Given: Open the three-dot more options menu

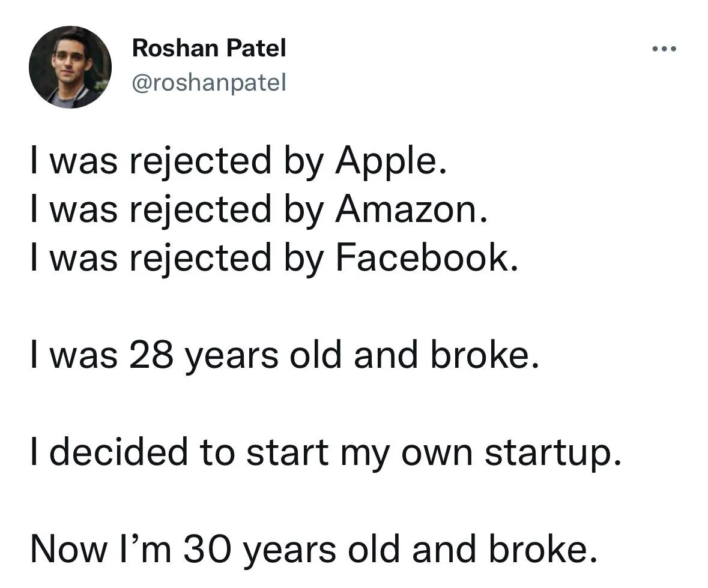Looking at the screenshot, I should (x=664, y=48).
